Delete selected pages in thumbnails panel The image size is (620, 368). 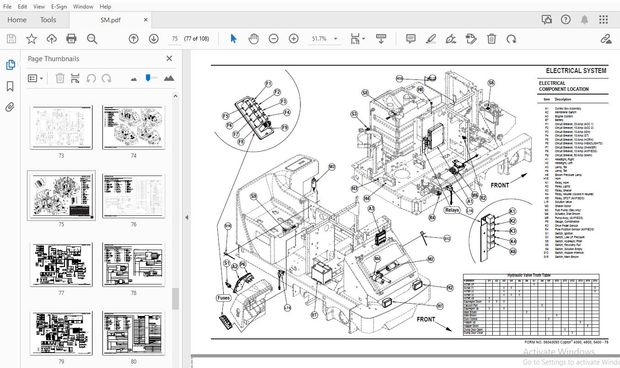pos(60,78)
